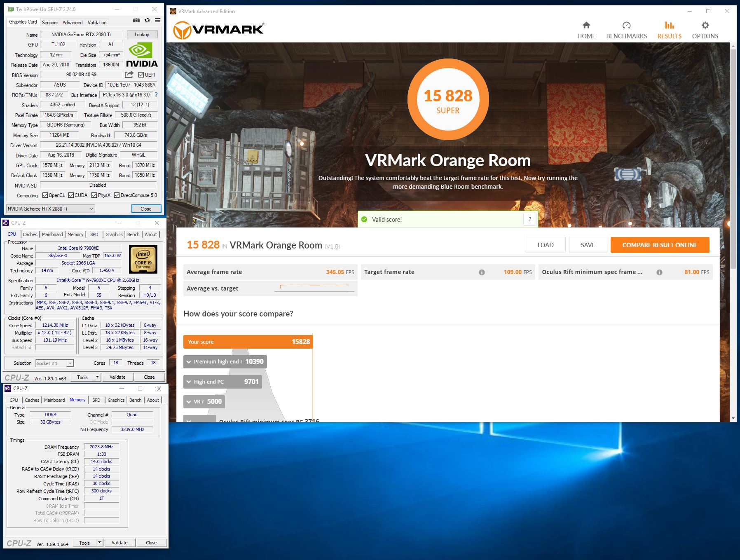The height and width of the screenshot is (560, 740).
Task: Open the GPU-Z hamburger menu
Action: (157, 20)
